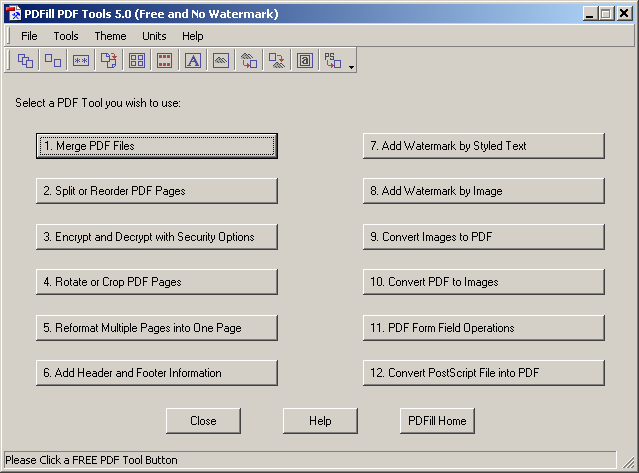Visit PDFill Home button
Screen dimensions: 639x473
pyautogui.click(x=437, y=421)
